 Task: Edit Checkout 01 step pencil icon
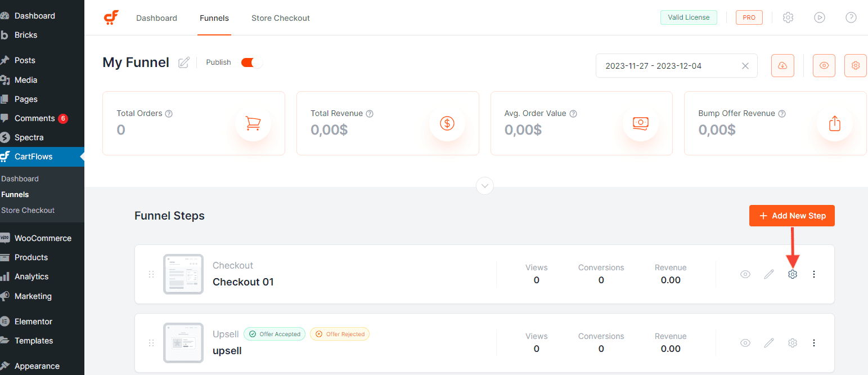click(x=769, y=274)
